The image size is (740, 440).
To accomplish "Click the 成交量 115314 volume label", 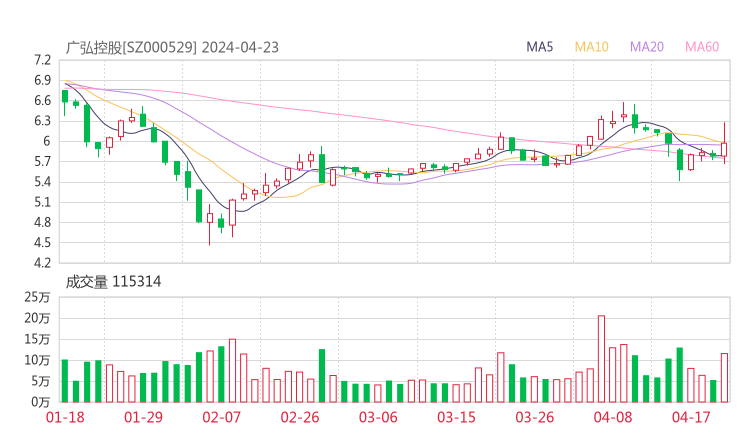I will tap(113, 282).
